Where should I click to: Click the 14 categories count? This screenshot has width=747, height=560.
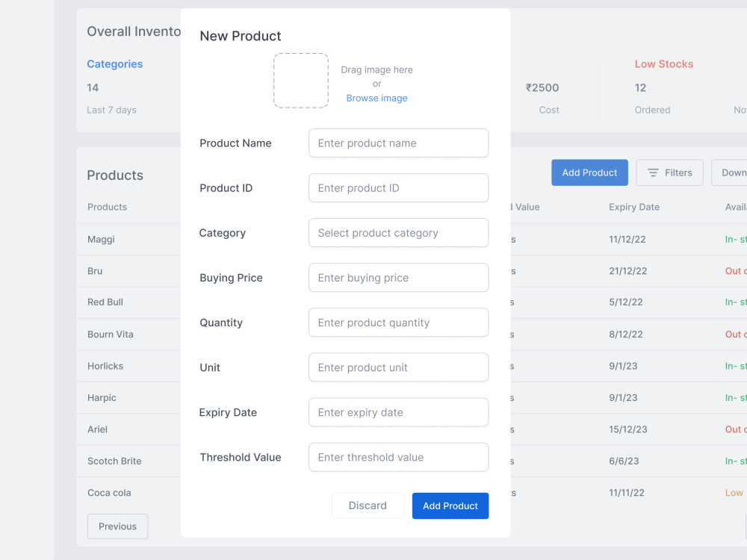coord(93,87)
